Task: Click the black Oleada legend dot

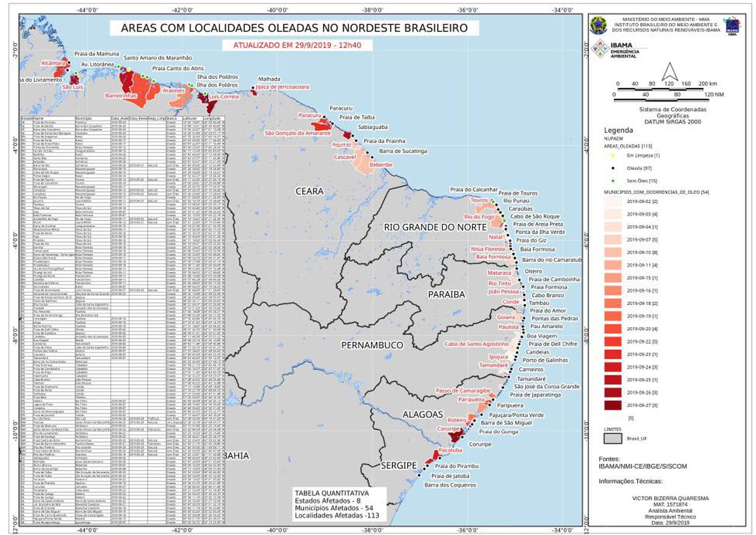Action: click(x=613, y=168)
